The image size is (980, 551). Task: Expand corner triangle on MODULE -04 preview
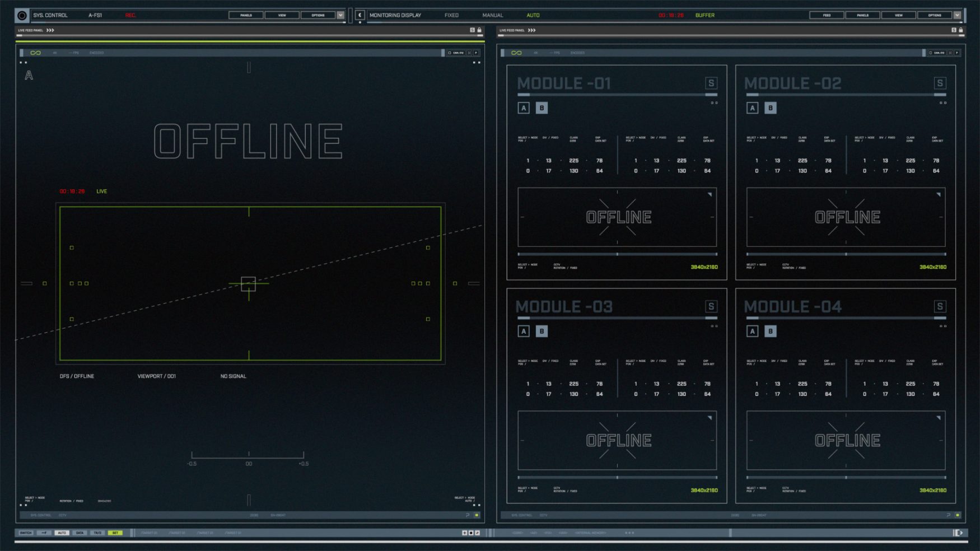[939, 418]
